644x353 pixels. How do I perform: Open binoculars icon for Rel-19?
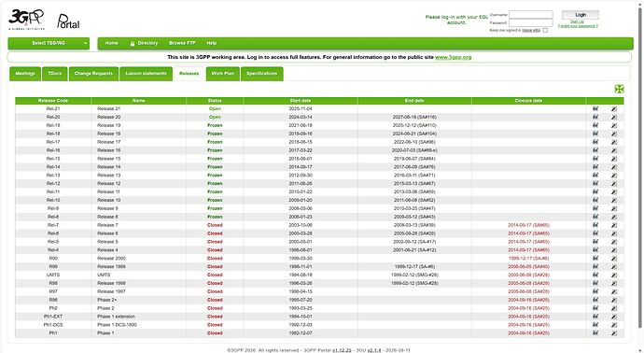(x=595, y=125)
